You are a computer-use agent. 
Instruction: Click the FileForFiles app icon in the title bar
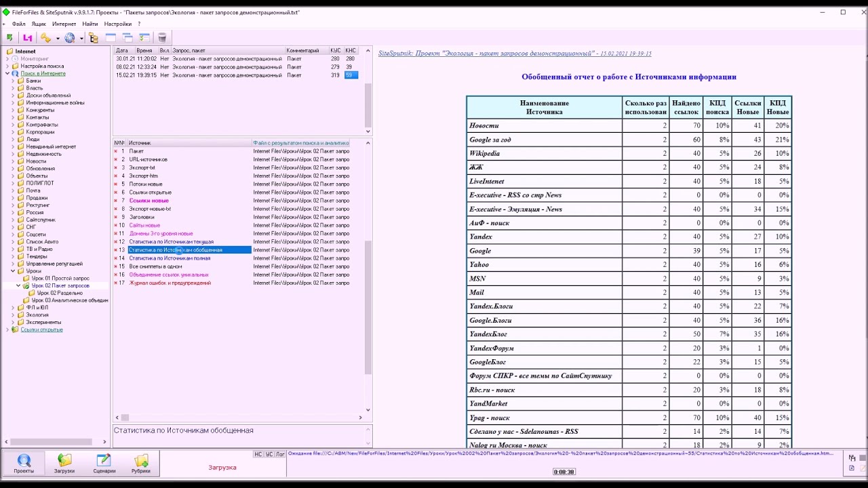(x=7, y=12)
